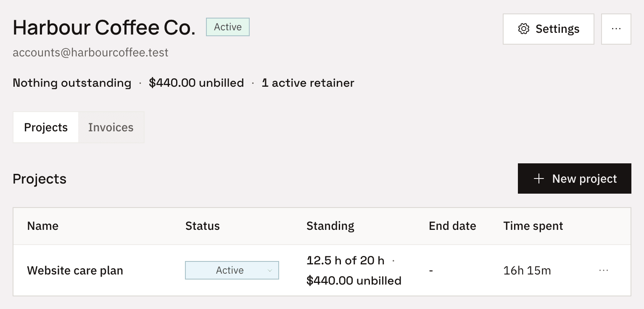Click the gear icon in Settings button
This screenshot has height=309, width=644.
523,29
